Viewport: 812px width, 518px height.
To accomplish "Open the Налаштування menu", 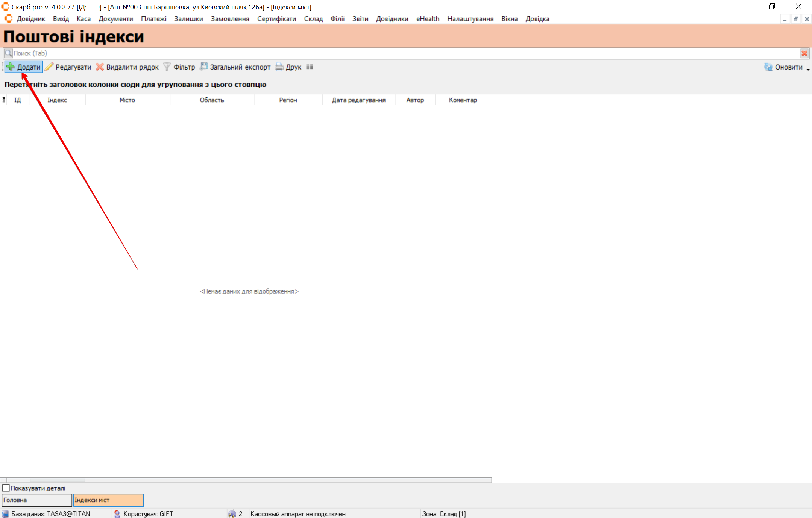I will point(470,19).
